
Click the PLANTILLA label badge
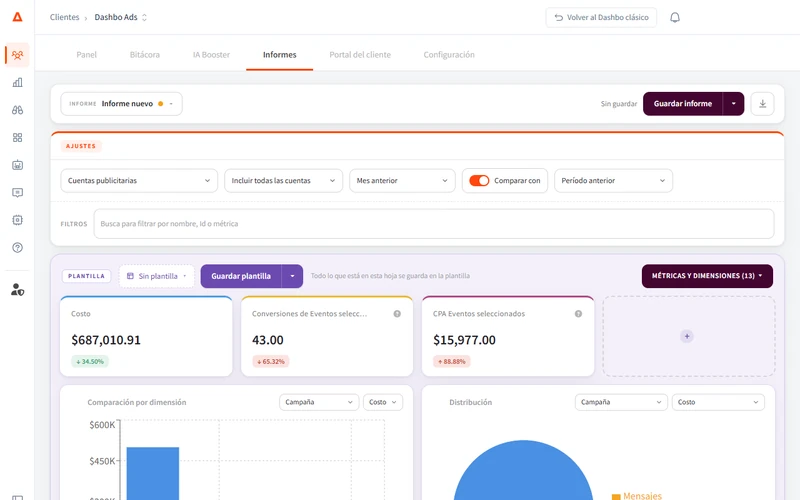[86, 276]
